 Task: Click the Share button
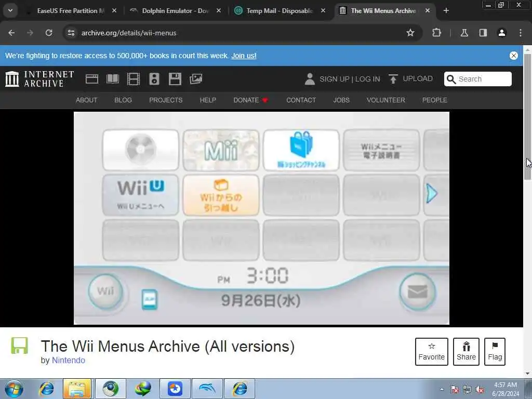point(466,352)
